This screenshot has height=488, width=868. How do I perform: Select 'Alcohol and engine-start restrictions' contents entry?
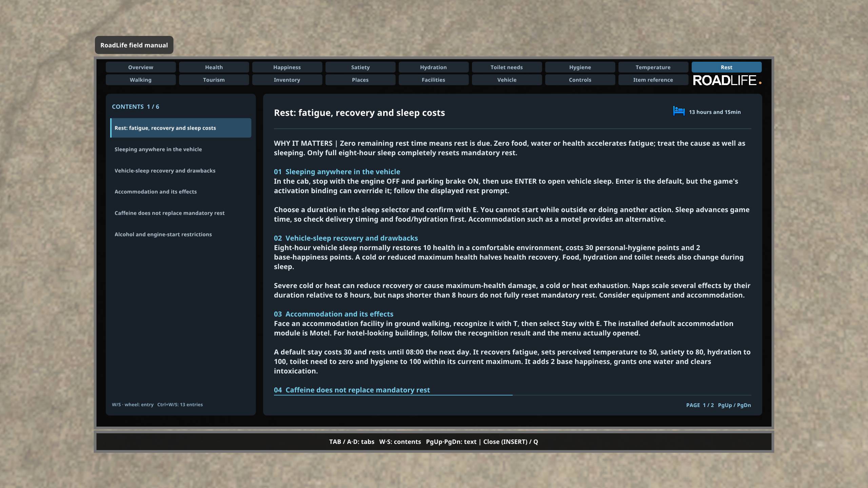click(x=181, y=234)
